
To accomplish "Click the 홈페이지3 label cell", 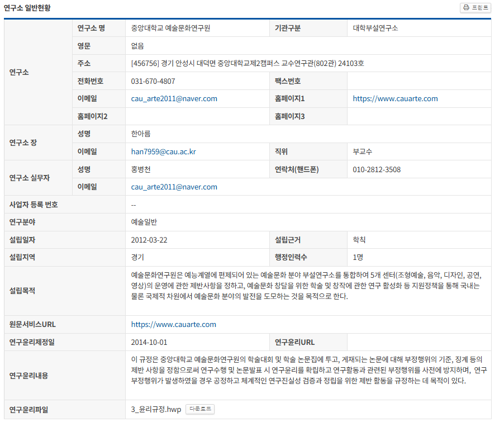I will (x=308, y=116).
